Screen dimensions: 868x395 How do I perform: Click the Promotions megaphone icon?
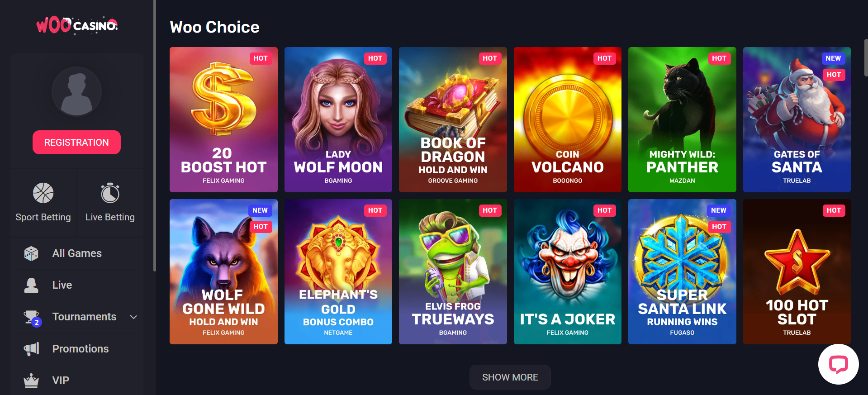(x=31, y=349)
